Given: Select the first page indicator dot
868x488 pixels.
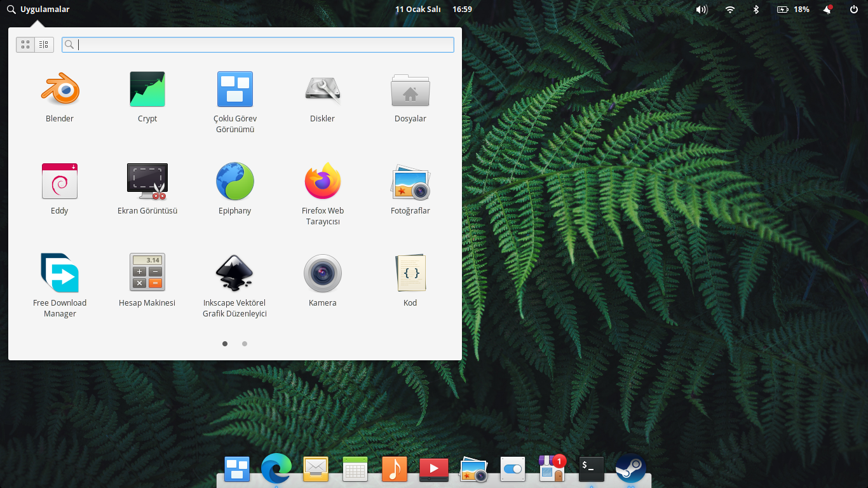Looking at the screenshot, I should click(225, 344).
